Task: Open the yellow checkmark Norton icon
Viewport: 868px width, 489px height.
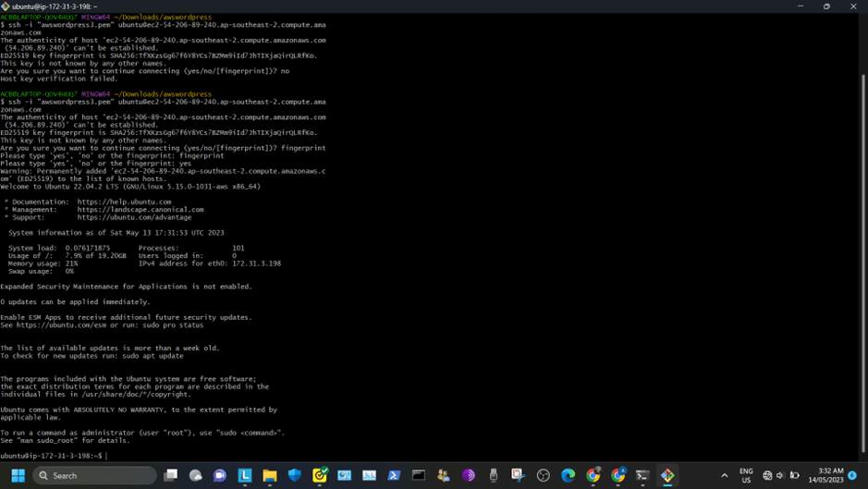Action: (320, 475)
